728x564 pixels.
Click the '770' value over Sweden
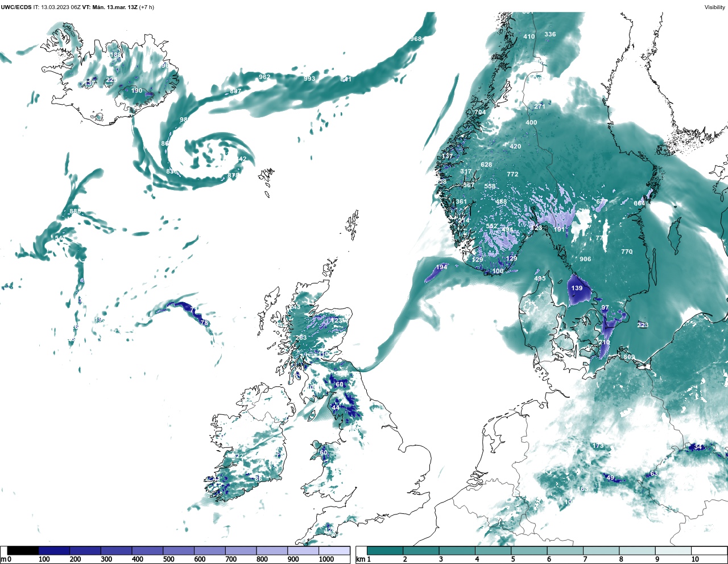pyautogui.click(x=627, y=252)
